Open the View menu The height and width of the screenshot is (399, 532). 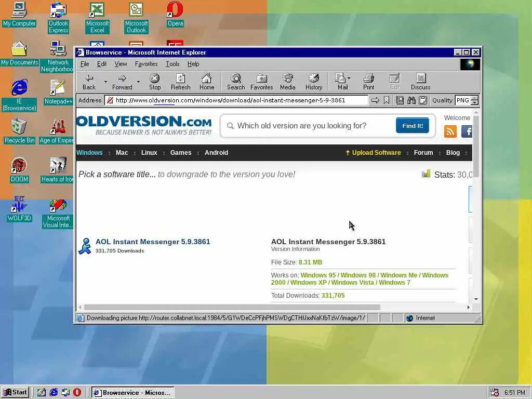pyautogui.click(x=121, y=64)
